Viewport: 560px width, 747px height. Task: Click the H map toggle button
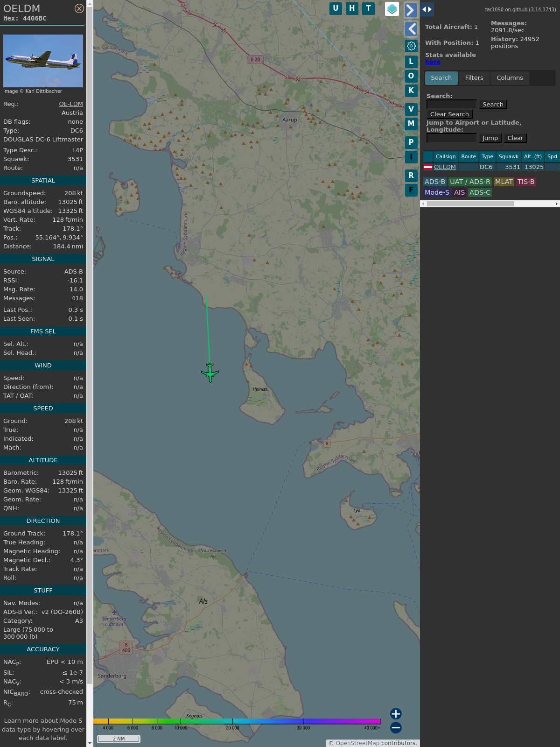pos(352,8)
